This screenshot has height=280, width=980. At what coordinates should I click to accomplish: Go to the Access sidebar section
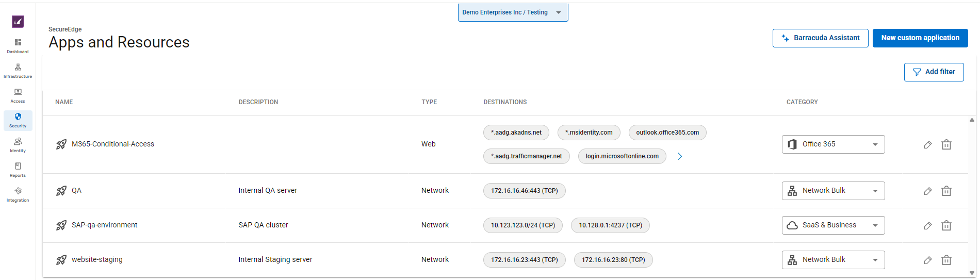(18, 95)
